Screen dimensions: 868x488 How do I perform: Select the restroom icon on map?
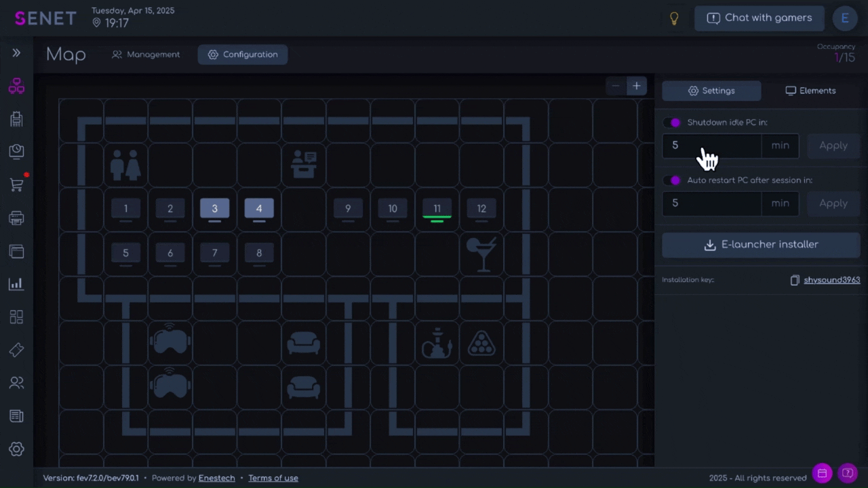click(x=125, y=165)
